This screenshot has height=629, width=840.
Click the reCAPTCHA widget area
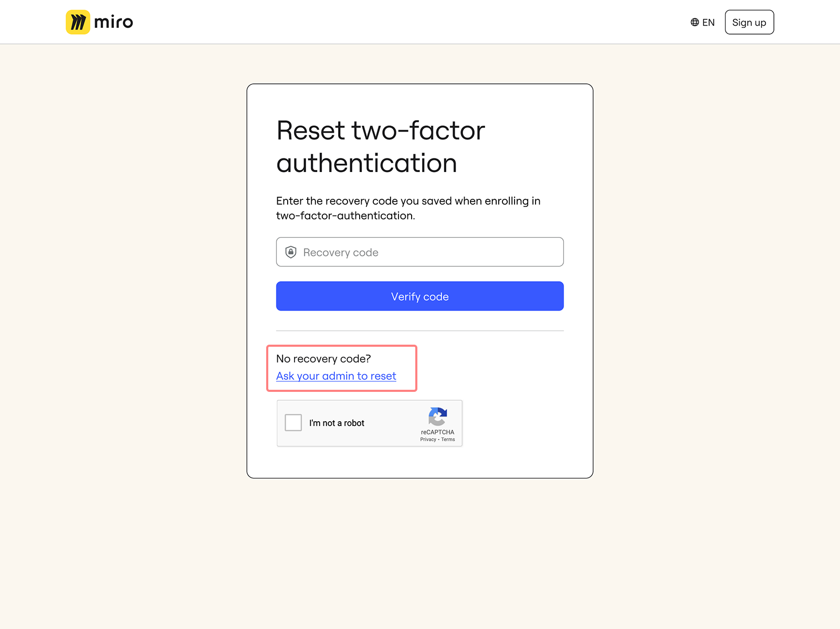(x=370, y=423)
